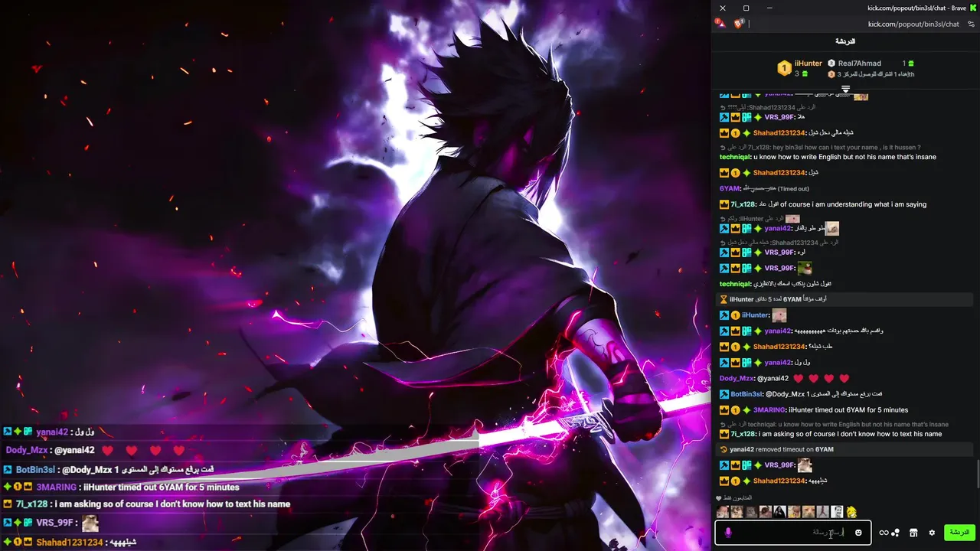
Task: Click the green الدردشة send button
Action: point(959,532)
